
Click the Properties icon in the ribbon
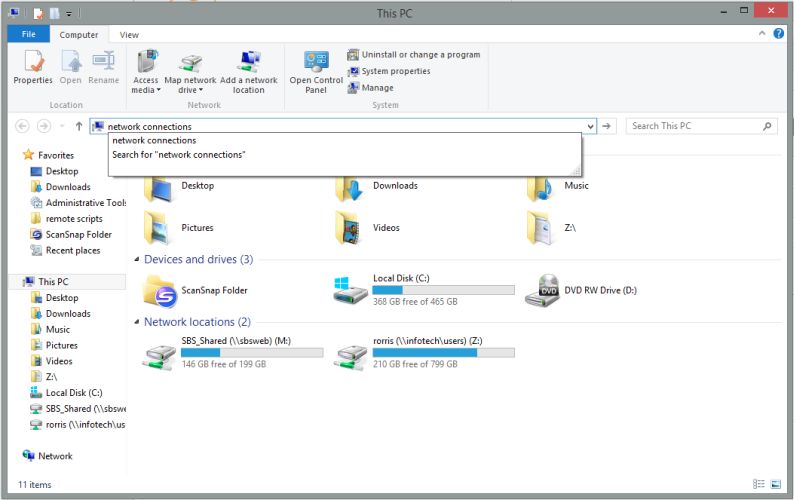coord(33,68)
